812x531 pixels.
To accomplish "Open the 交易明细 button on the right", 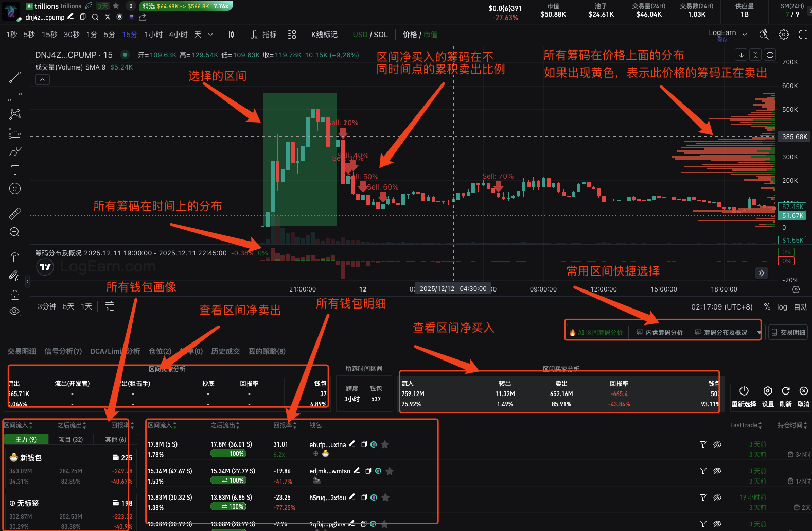I will tap(788, 333).
